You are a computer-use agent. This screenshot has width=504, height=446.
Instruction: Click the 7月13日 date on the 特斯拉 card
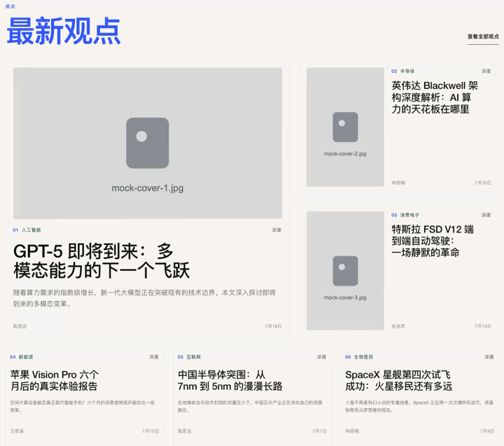[483, 326]
